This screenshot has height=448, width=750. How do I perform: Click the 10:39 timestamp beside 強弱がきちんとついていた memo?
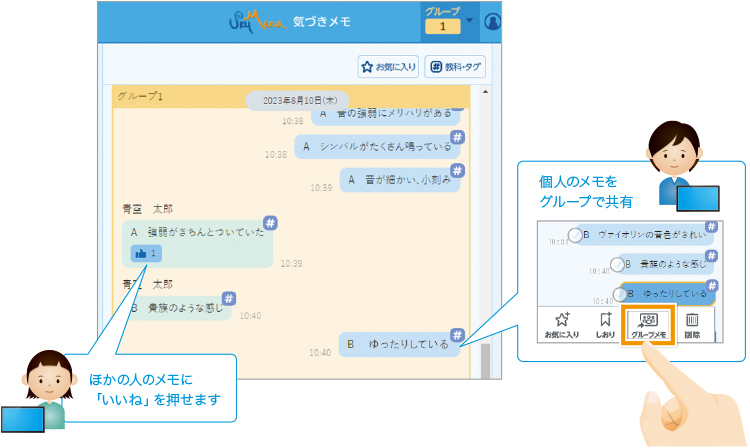click(x=291, y=263)
